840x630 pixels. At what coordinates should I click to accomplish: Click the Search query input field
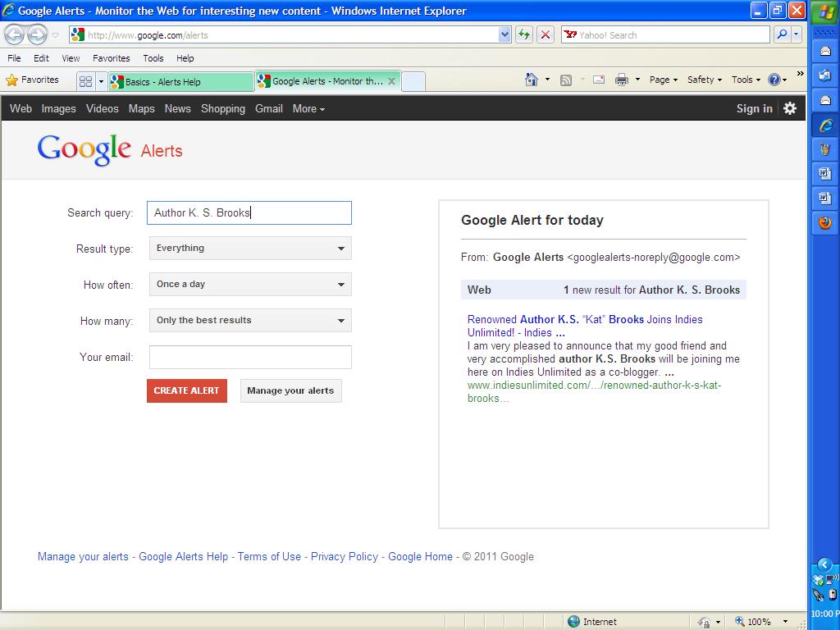coord(249,212)
